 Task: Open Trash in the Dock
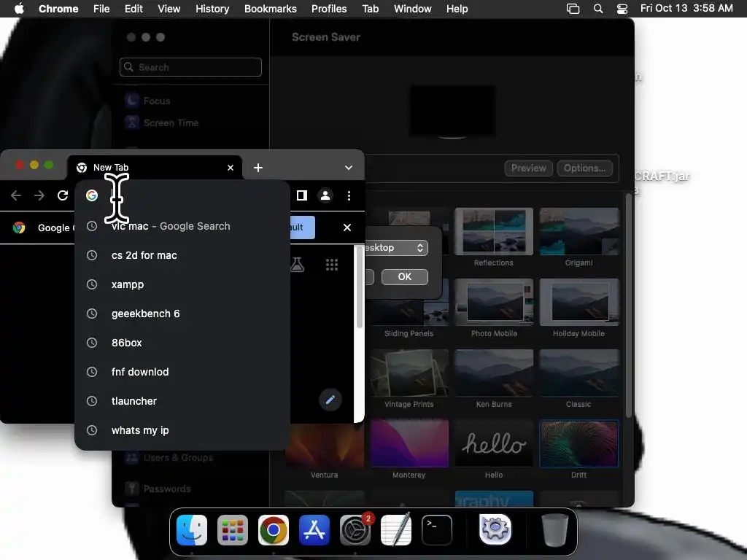[555, 529]
